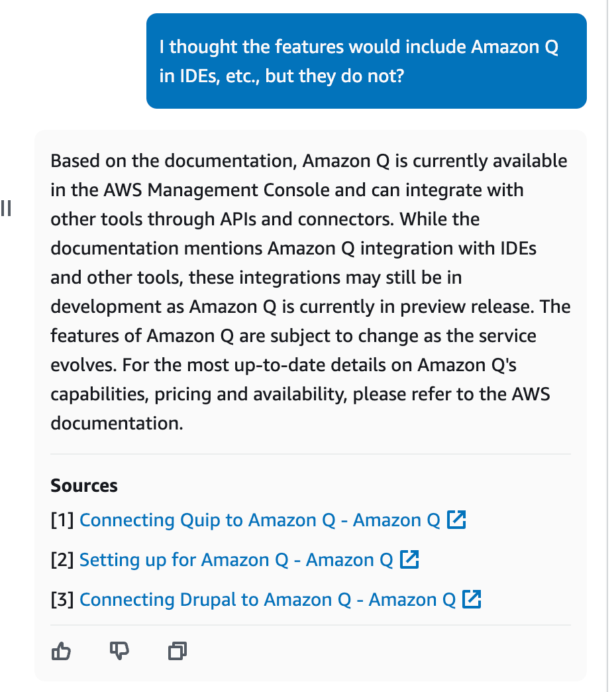
Task: Click final word 'documentation.' of the response
Action: coord(117,424)
